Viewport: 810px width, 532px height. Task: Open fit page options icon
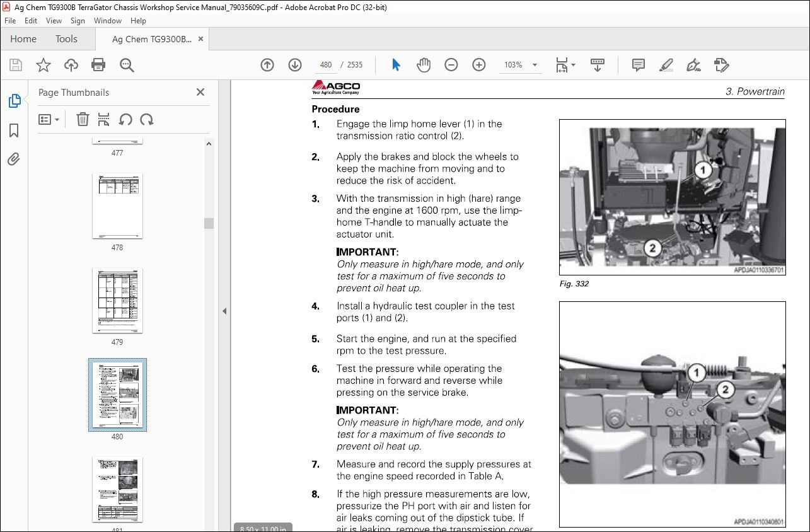coord(561,65)
